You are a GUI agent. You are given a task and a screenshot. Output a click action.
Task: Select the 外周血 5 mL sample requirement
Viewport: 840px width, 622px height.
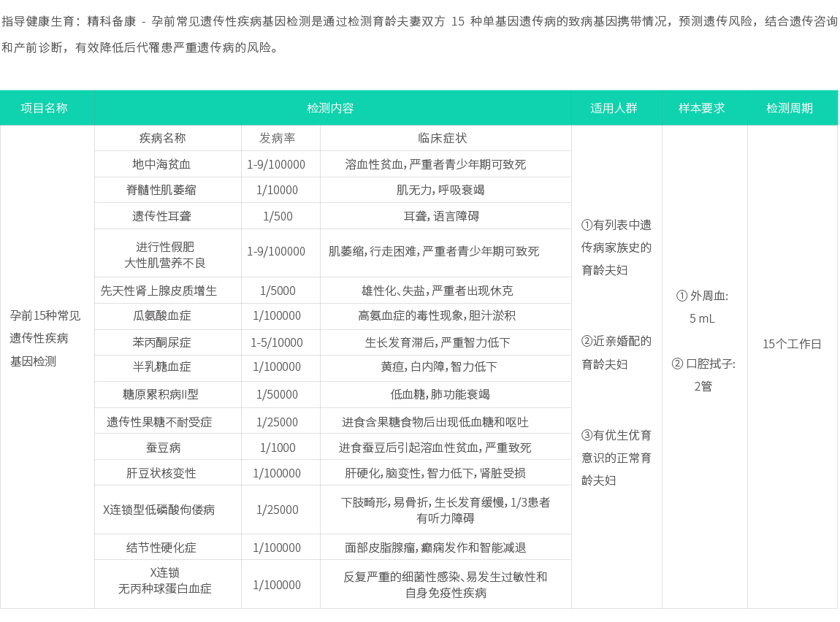(x=703, y=308)
